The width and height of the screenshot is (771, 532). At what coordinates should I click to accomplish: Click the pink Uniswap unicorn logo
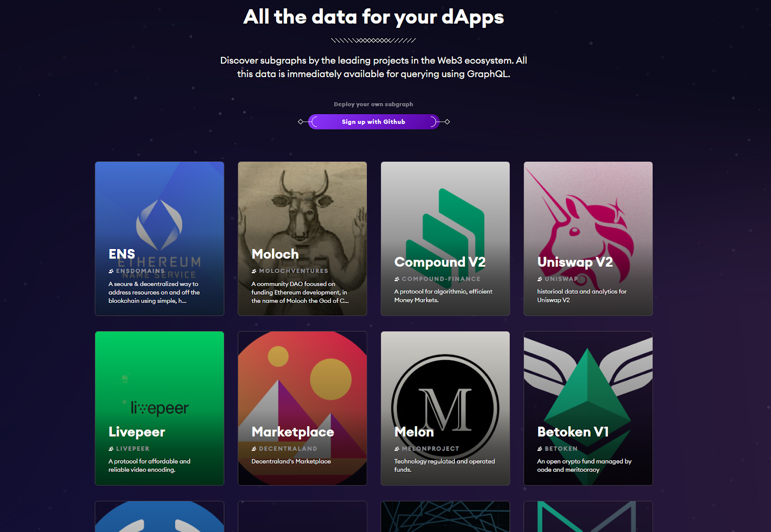click(x=581, y=229)
